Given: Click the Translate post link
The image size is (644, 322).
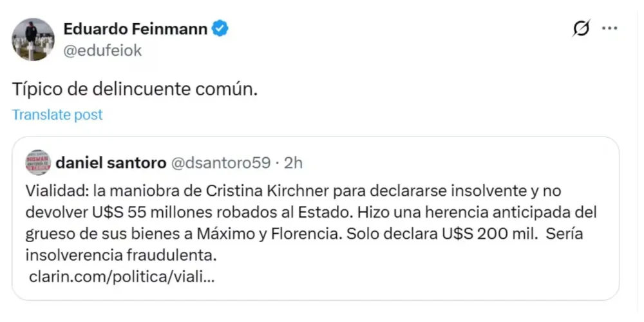Looking at the screenshot, I should 57,115.
